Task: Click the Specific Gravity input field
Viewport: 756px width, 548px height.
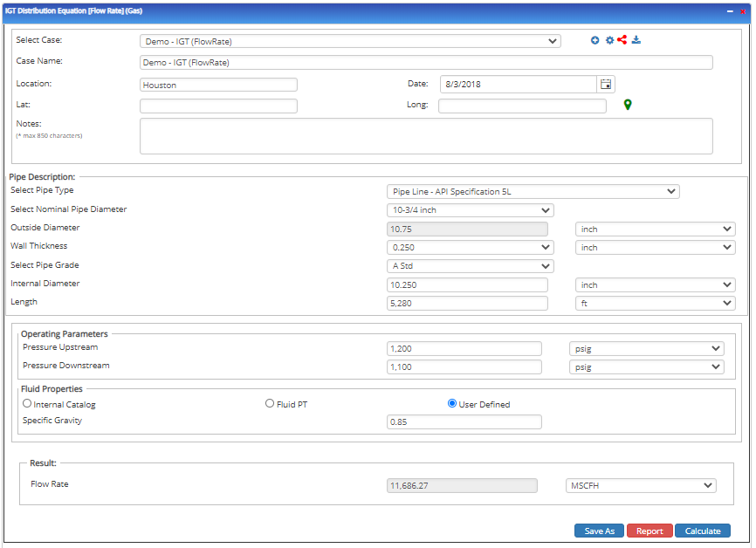Action: (x=464, y=422)
